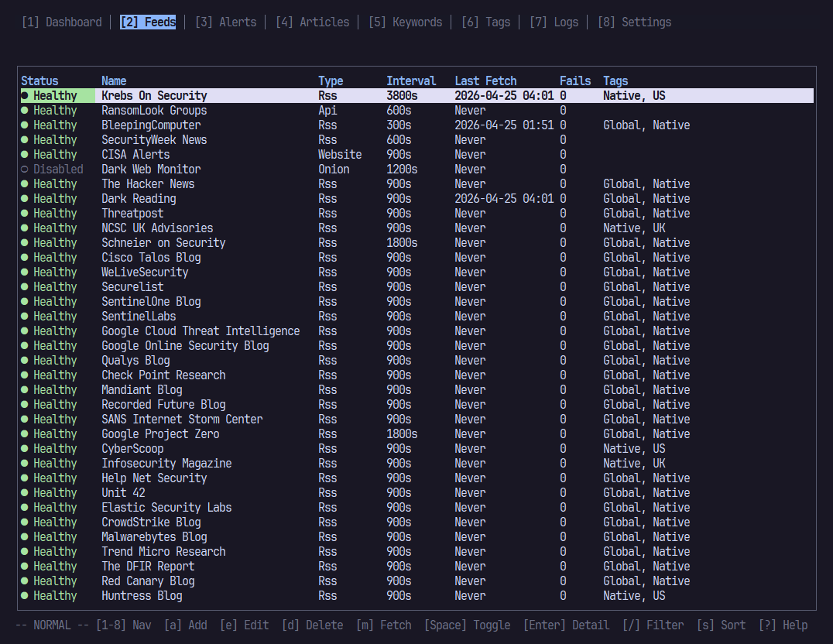Select the SANS Internet Storm Center feed row
Image resolution: width=833 pixels, height=644 pixels.
[x=417, y=420]
